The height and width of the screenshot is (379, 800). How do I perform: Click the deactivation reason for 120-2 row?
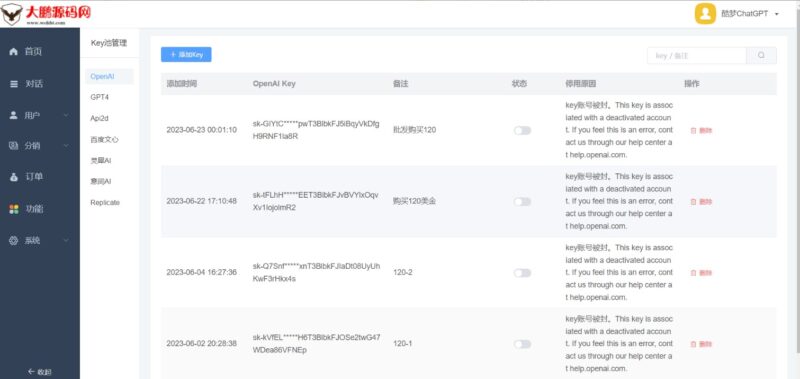[x=619, y=272]
